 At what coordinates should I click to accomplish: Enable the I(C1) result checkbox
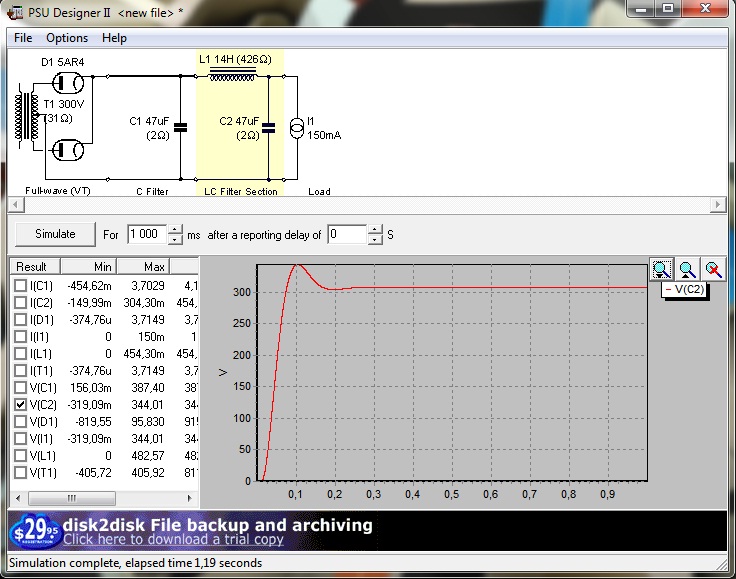[x=21, y=286]
